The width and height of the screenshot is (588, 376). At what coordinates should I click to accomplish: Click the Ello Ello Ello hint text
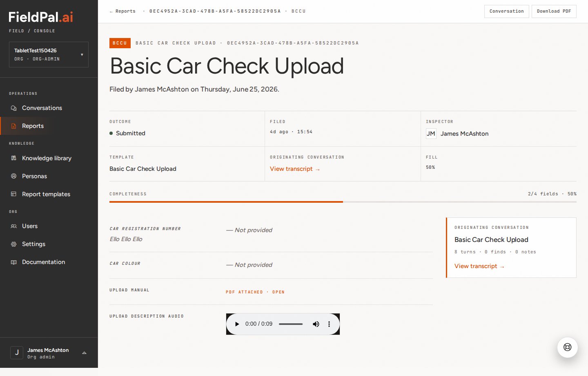tap(126, 239)
